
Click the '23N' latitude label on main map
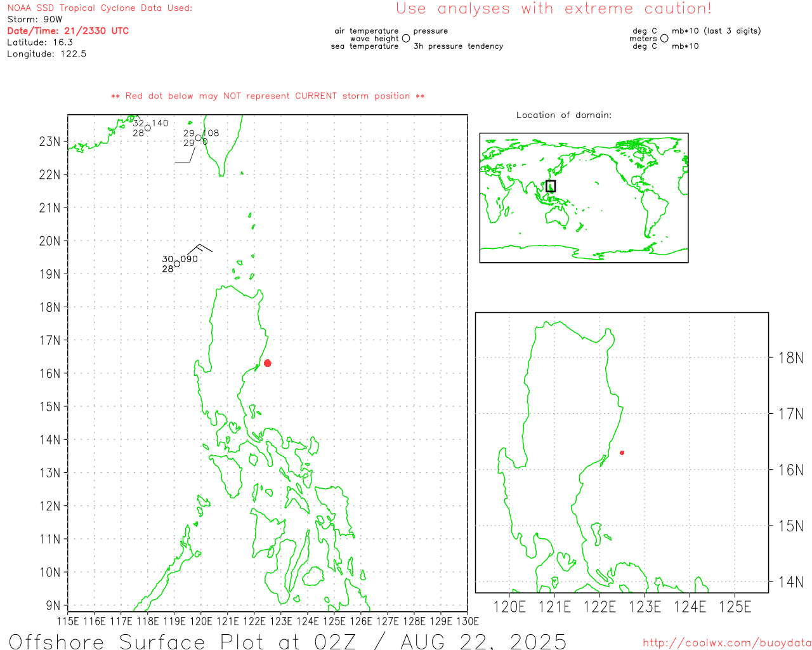click(50, 142)
